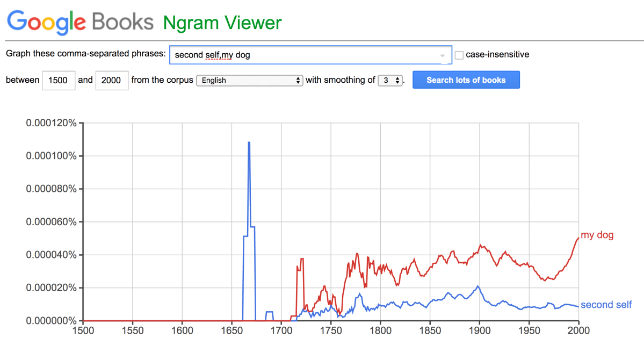Click the 1500 label on the x-axis
This screenshot has height=338, width=644.
point(83,330)
